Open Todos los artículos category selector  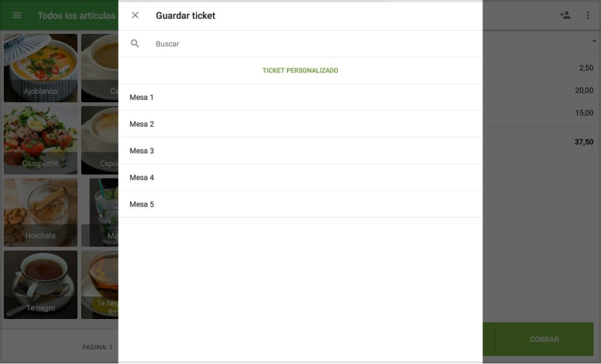[x=76, y=15]
